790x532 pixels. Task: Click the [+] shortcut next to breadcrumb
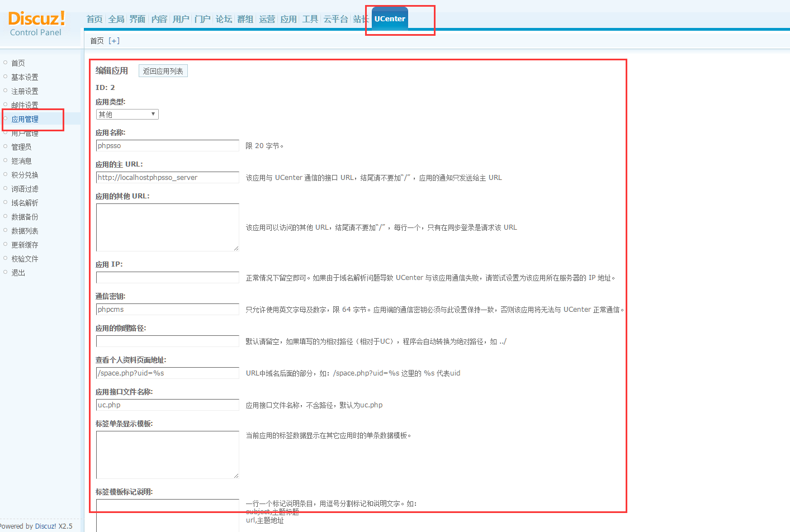[114, 41]
